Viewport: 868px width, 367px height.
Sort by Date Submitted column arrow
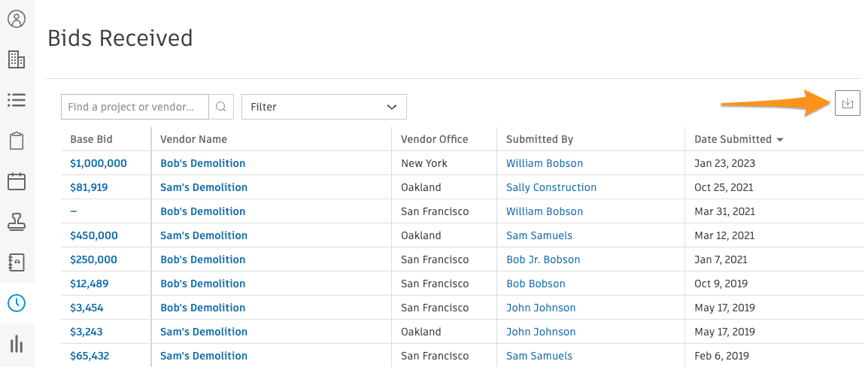pos(780,140)
